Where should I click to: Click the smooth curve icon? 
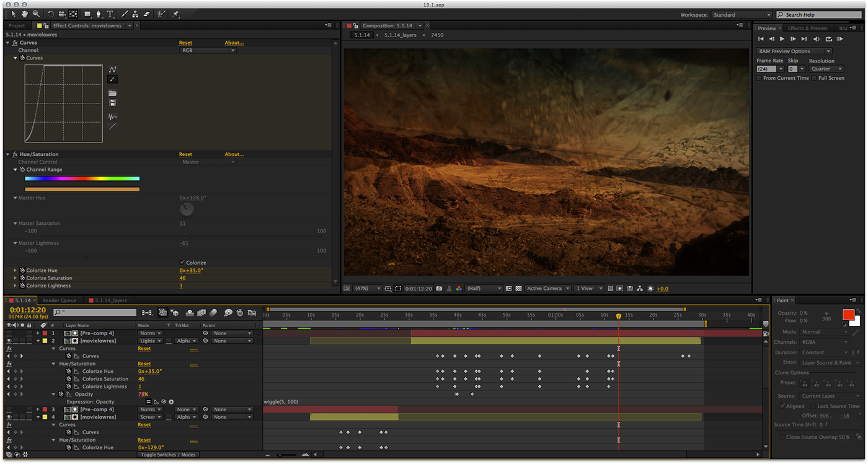pos(112,117)
